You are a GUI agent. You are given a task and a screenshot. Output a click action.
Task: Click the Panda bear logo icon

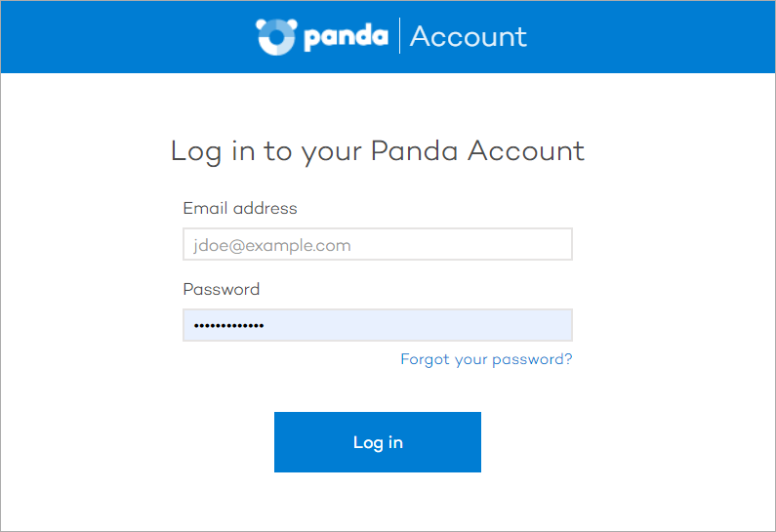point(274,36)
